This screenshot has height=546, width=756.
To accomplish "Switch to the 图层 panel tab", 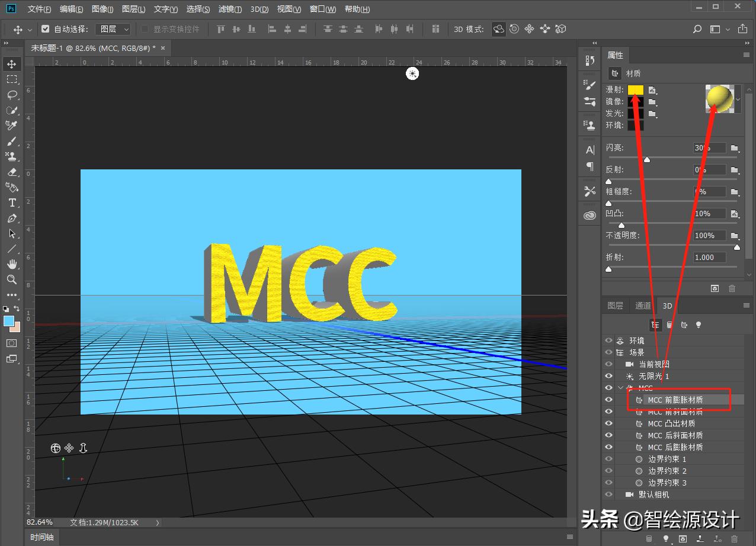I will point(615,306).
